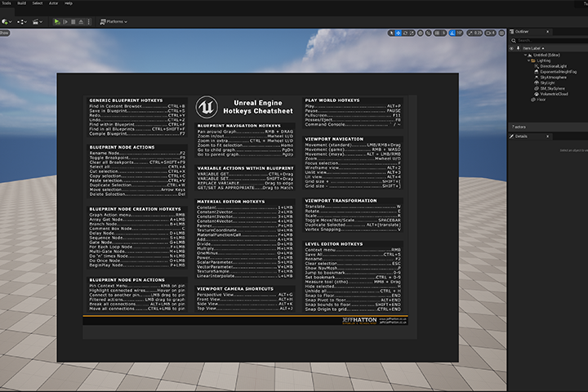Open the Cinematics dropdown arrow
Image resolution: width=588 pixels, height=392 pixels.
click(x=41, y=22)
